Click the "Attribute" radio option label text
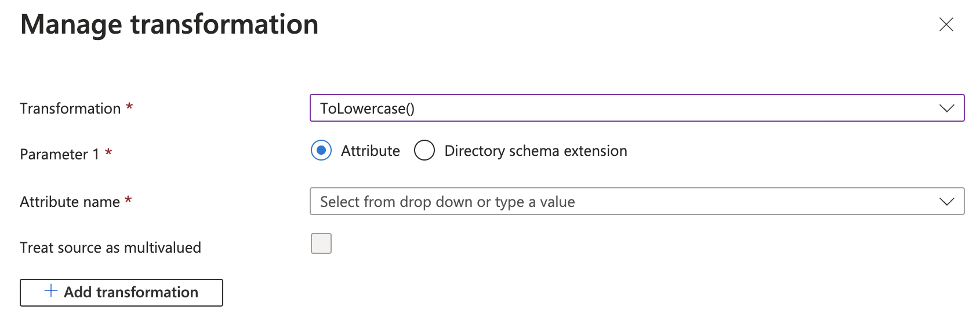This screenshot has width=980, height=335. click(370, 151)
